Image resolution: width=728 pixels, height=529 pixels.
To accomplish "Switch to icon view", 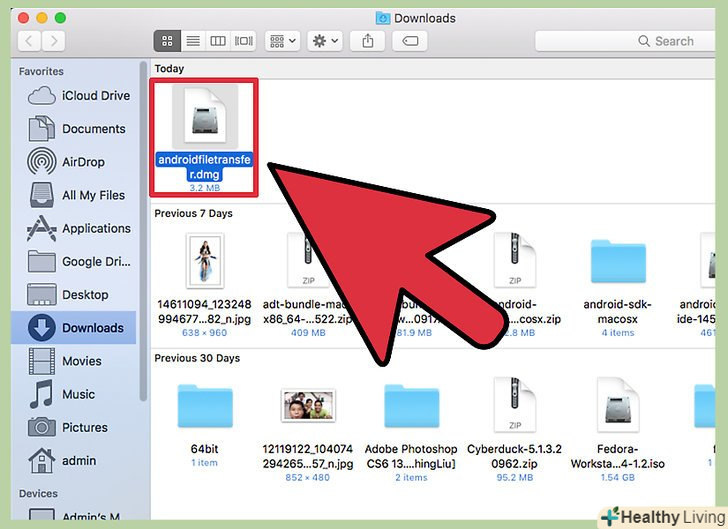I will point(167,41).
